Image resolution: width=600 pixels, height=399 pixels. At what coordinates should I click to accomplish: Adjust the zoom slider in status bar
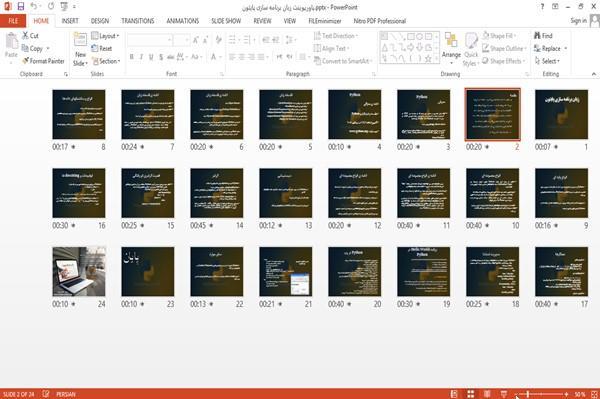tap(541, 394)
